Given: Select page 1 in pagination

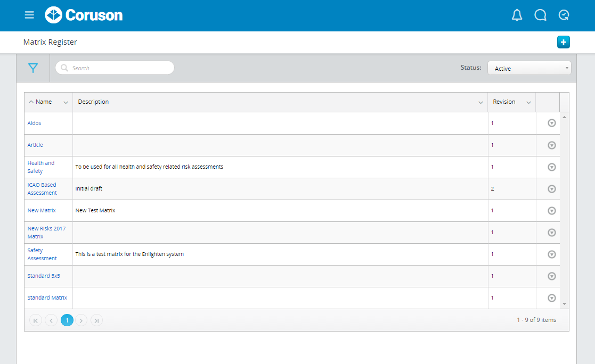Looking at the screenshot, I should point(67,320).
